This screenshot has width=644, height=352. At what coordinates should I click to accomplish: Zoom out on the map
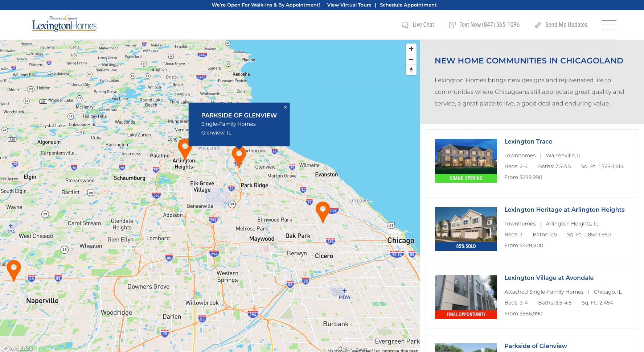[411, 59]
